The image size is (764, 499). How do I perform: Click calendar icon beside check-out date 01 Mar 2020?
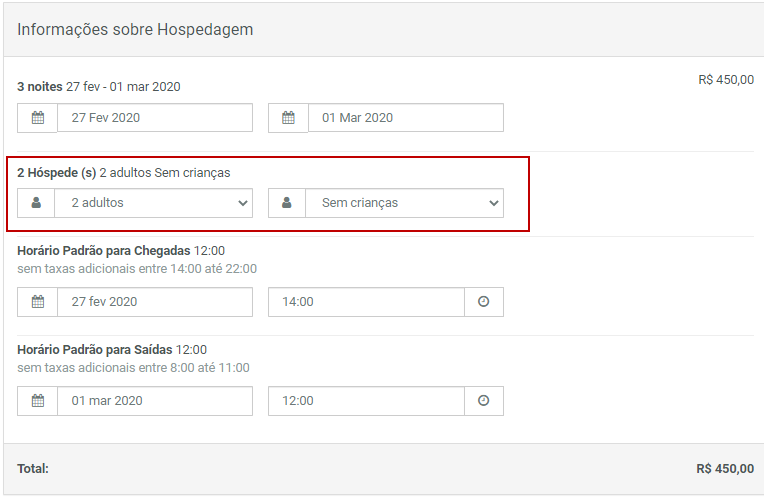[288, 118]
